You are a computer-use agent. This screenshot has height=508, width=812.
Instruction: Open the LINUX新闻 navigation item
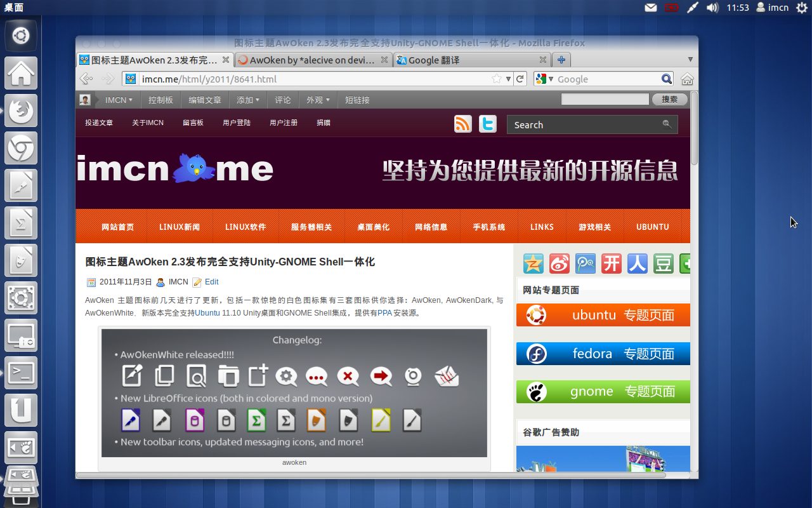coord(180,227)
